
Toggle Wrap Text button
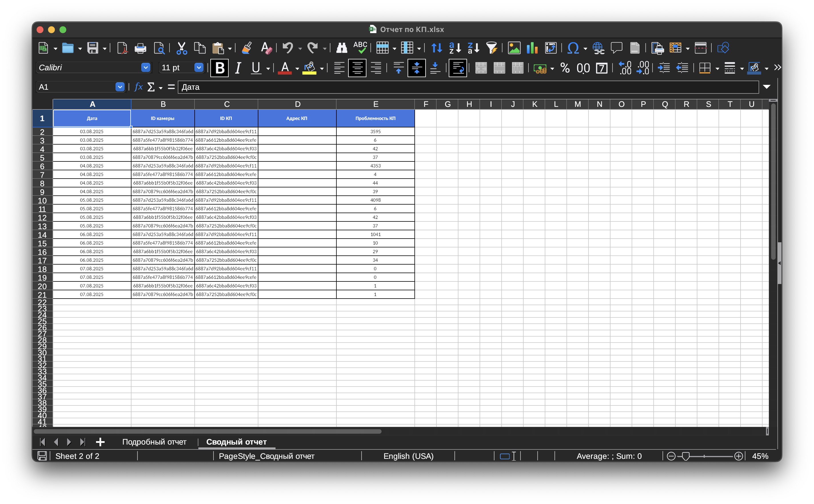coord(458,68)
